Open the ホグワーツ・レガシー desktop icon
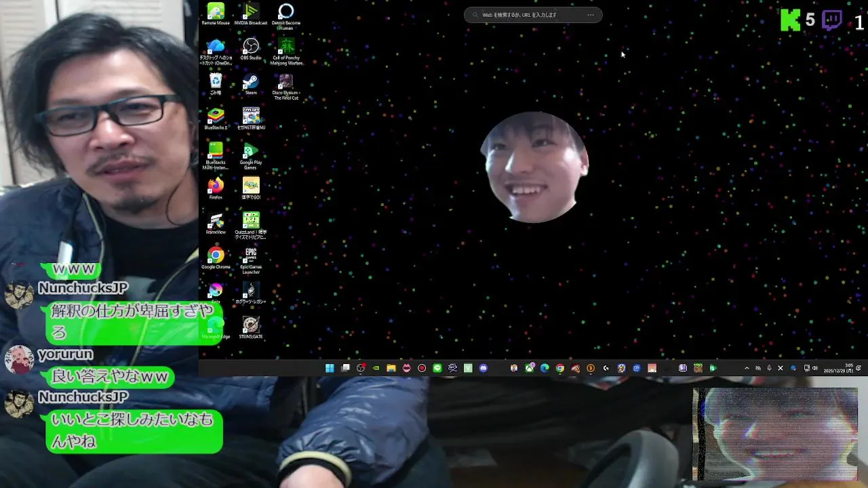This screenshot has height=488, width=868. click(x=251, y=293)
